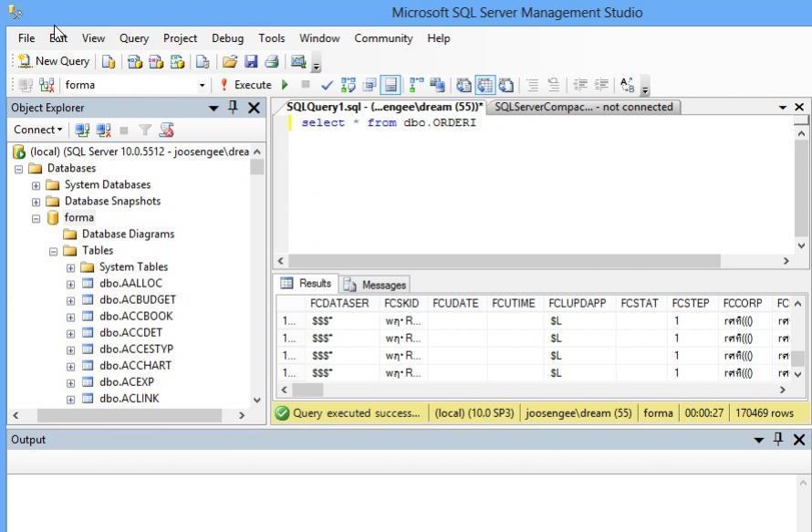
Task: Open the Object Explorer window position dropdown
Action: [213, 109]
